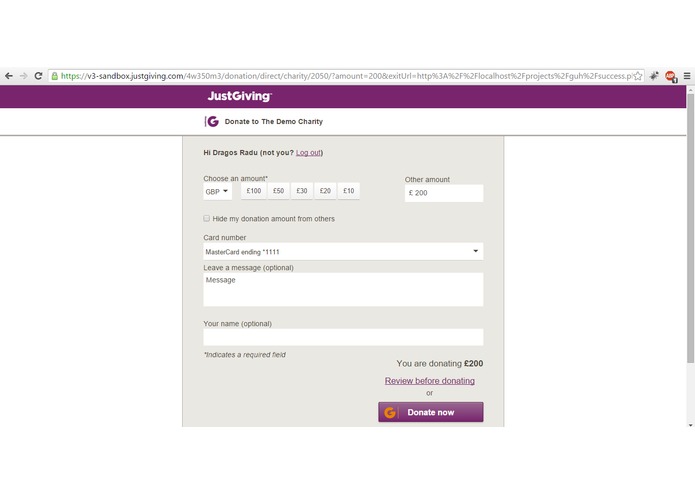
Task: Focus the Other amount input field
Action: click(x=444, y=193)
